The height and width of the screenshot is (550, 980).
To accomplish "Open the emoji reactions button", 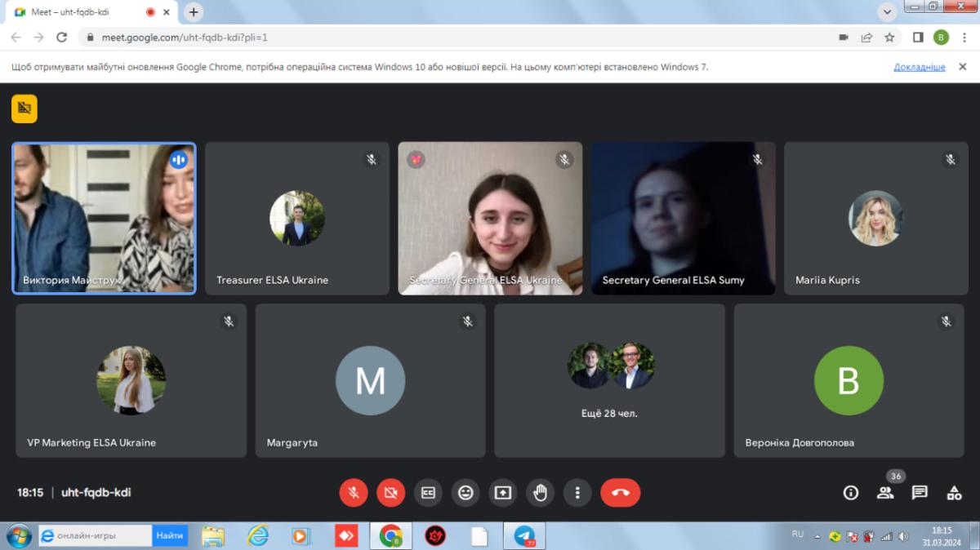I will [x=465, y=493].
